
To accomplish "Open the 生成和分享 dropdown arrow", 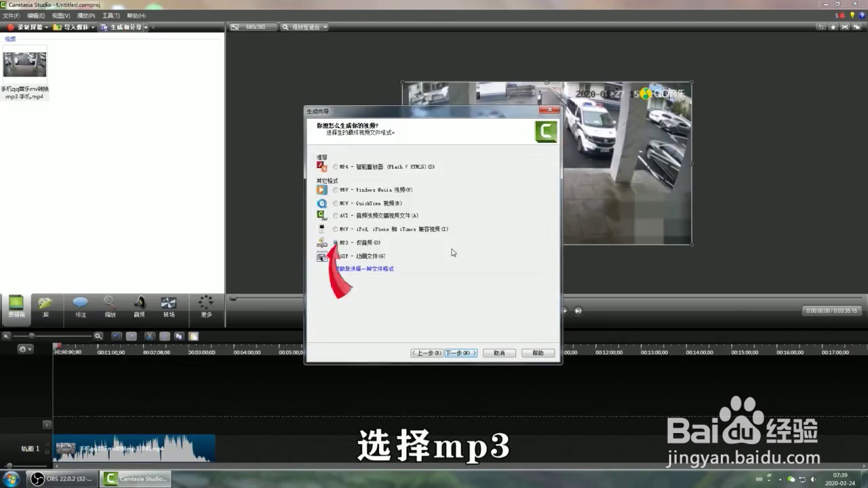I will pos(145,27).
